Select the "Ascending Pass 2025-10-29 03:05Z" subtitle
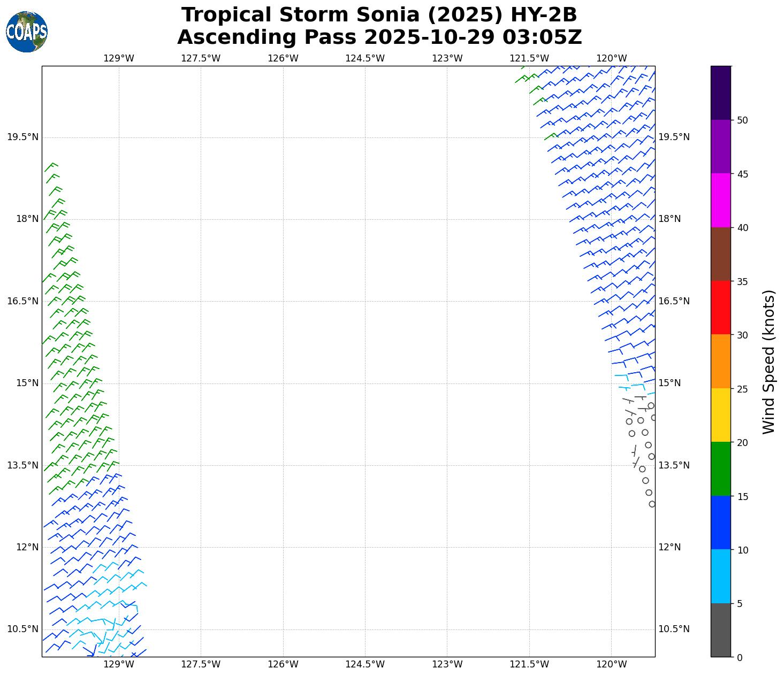Viewport: 784px width, 676px height. click(x=379, y=37)
